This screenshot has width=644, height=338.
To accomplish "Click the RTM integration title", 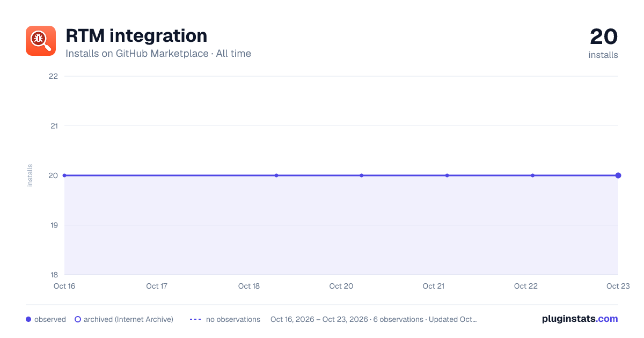I will tap(136, 35).
